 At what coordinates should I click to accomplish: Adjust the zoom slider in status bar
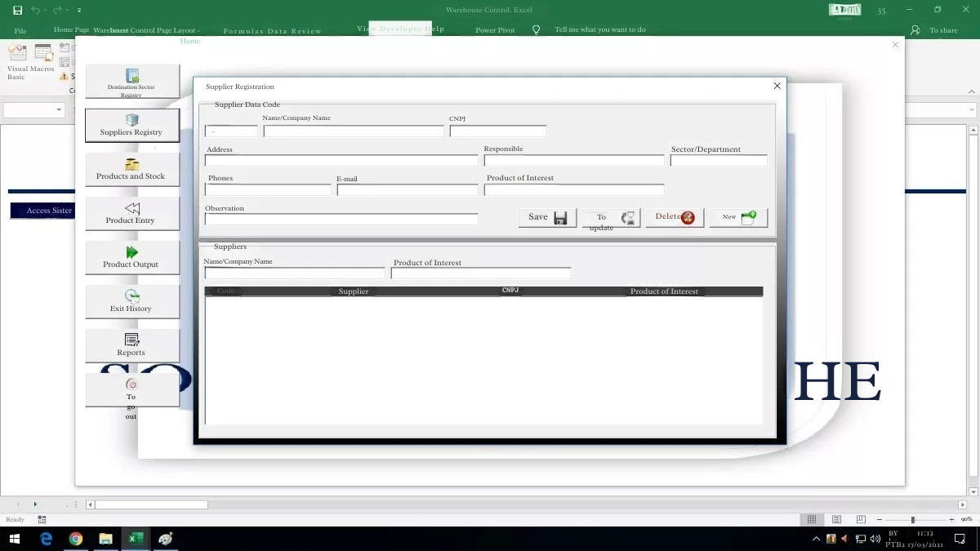[913, 519]
